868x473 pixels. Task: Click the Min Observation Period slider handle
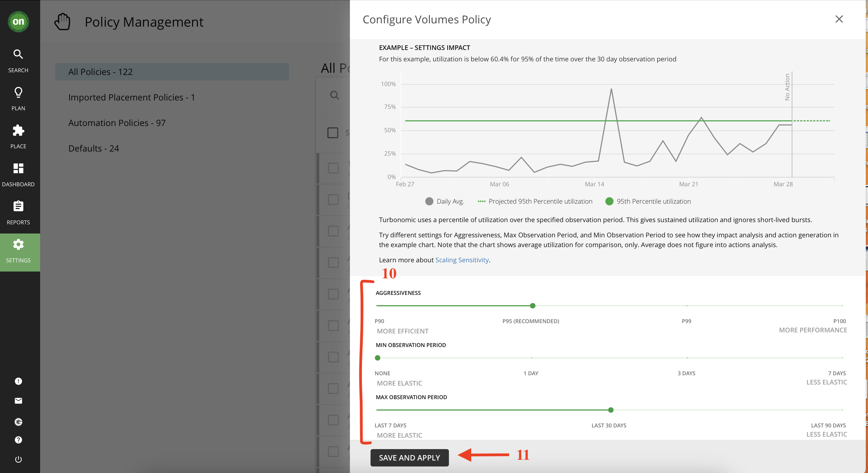pos(377,358)
